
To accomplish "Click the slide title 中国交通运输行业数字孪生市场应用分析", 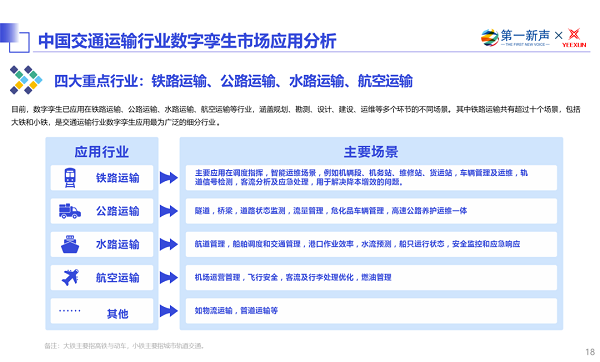I will tap(187, 41).
